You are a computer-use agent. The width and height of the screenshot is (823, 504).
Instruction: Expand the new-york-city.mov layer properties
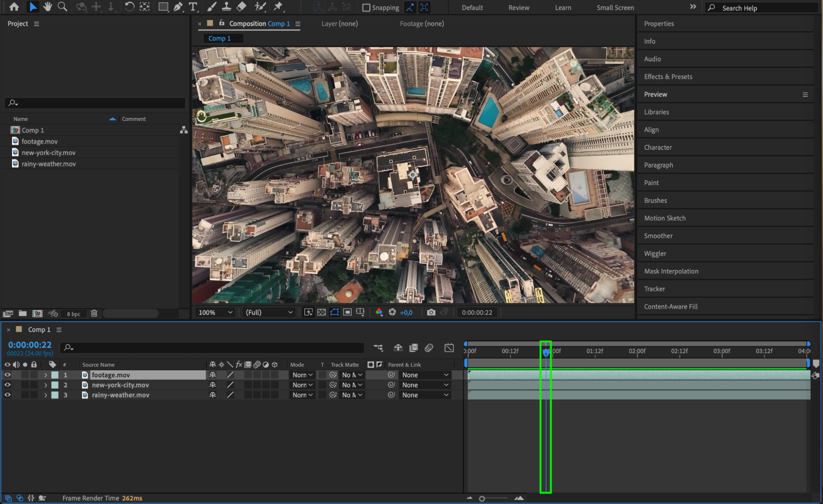46,385
